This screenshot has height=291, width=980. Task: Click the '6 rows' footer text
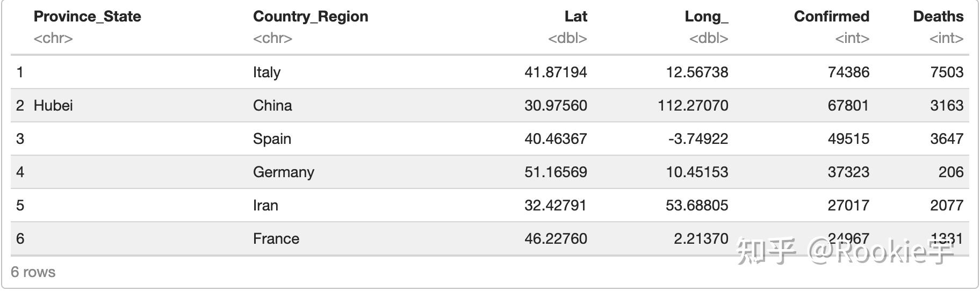(x=33, y=272)
